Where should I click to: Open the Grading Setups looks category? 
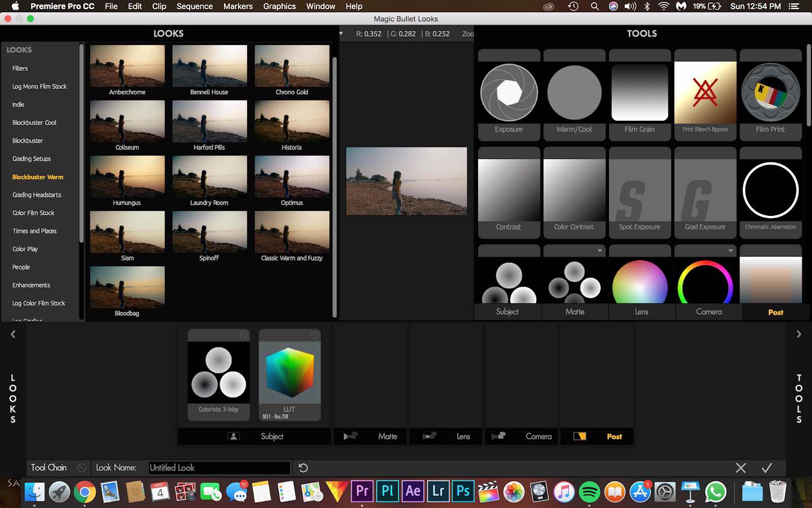(x=31, y=158)
